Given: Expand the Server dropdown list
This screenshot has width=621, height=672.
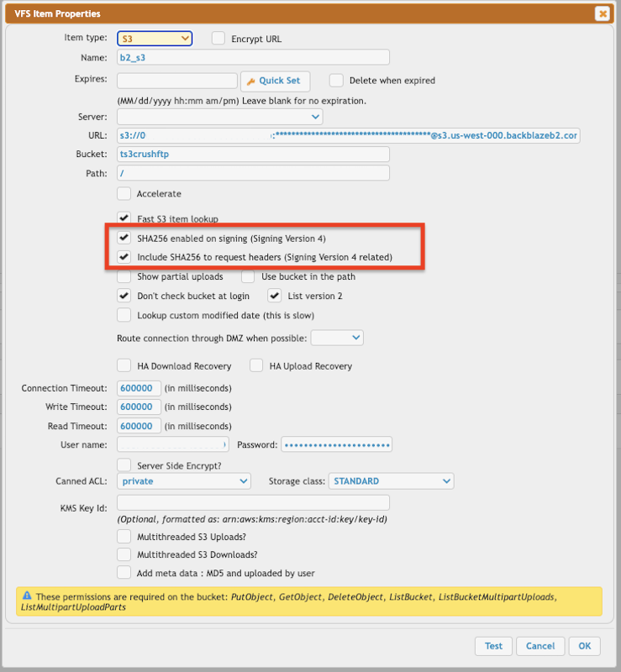Looking at the screenshot, I should tap(219, 117).
